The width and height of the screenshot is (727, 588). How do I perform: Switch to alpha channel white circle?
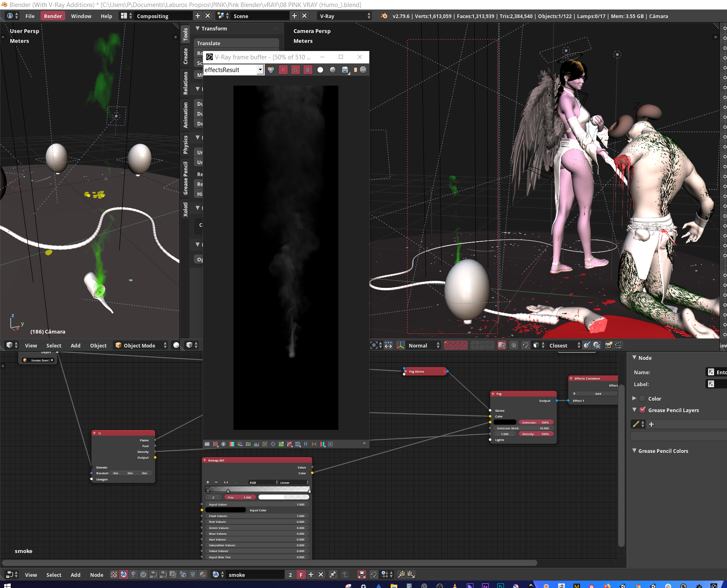click(320, 70)
